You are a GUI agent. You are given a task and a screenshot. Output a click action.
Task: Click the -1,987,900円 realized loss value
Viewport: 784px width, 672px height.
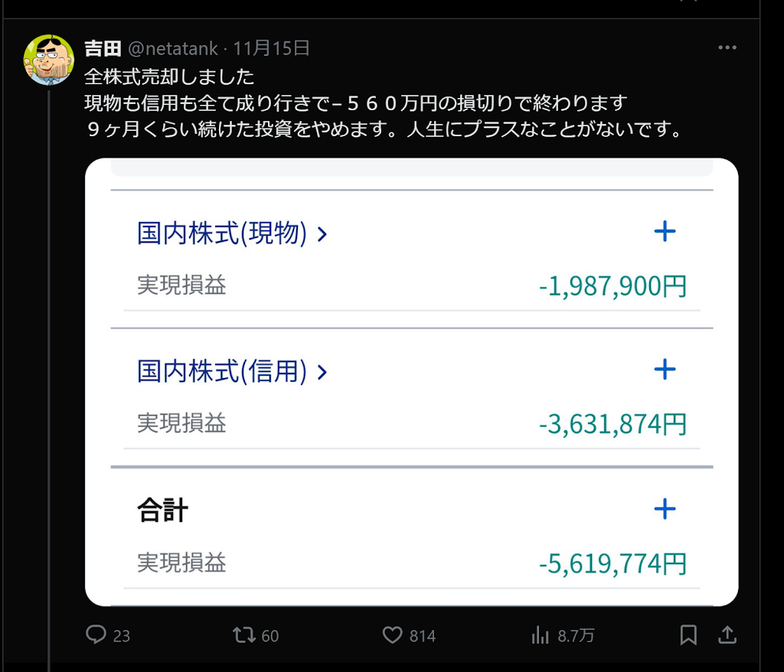coord(612,286)
